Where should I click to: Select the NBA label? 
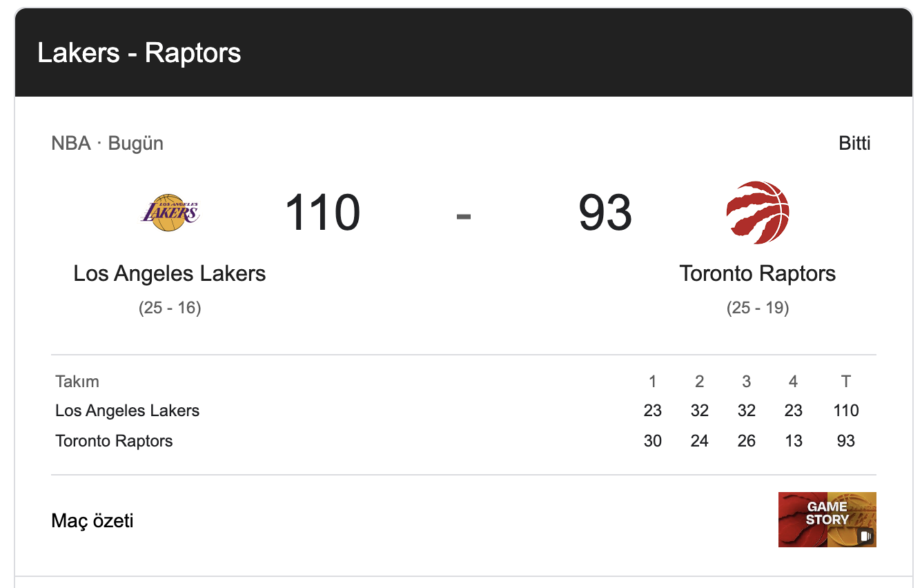pyautogui.click(x=71, y=143)
